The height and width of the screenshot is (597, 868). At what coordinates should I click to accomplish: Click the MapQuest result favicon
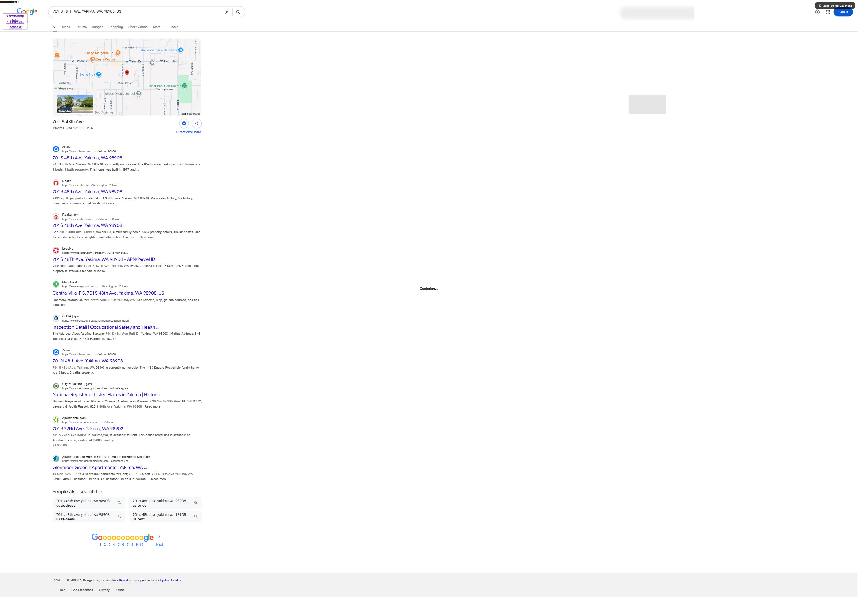pos(56,285)
